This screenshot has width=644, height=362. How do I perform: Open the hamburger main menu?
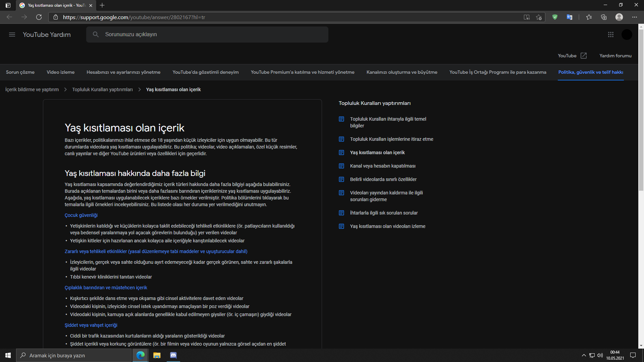pos(12,35)
